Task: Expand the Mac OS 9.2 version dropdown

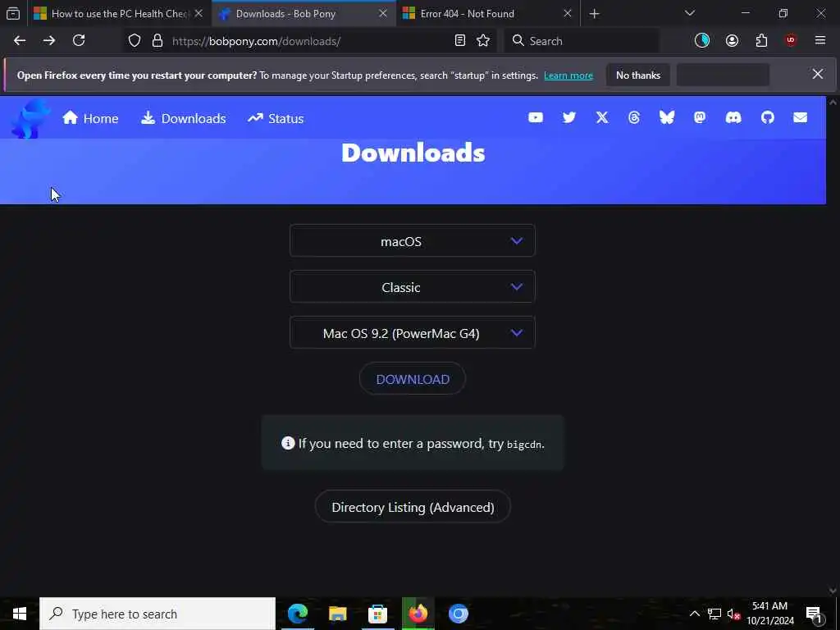Action: click(x=413, y=333)
